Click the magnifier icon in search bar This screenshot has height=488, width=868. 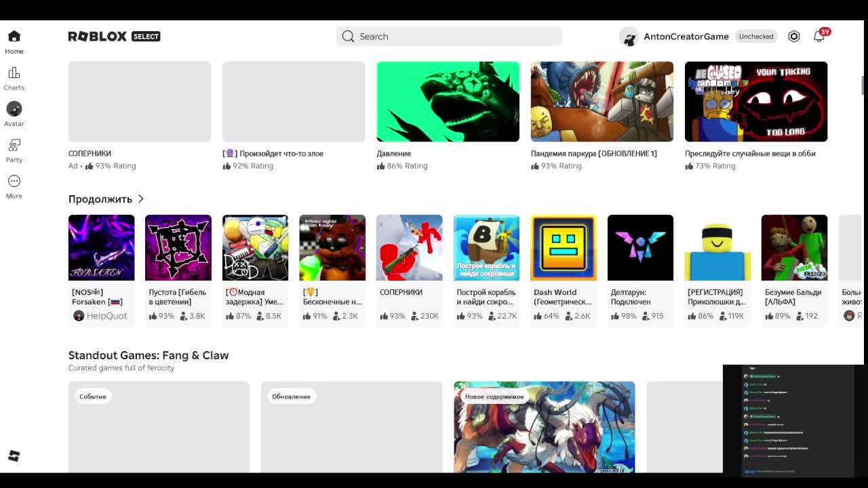(x=348, y=37)
